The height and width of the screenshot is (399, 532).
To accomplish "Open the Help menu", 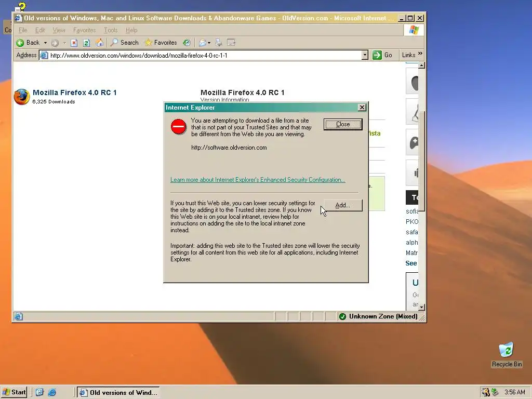I will (x=131, y=30).
